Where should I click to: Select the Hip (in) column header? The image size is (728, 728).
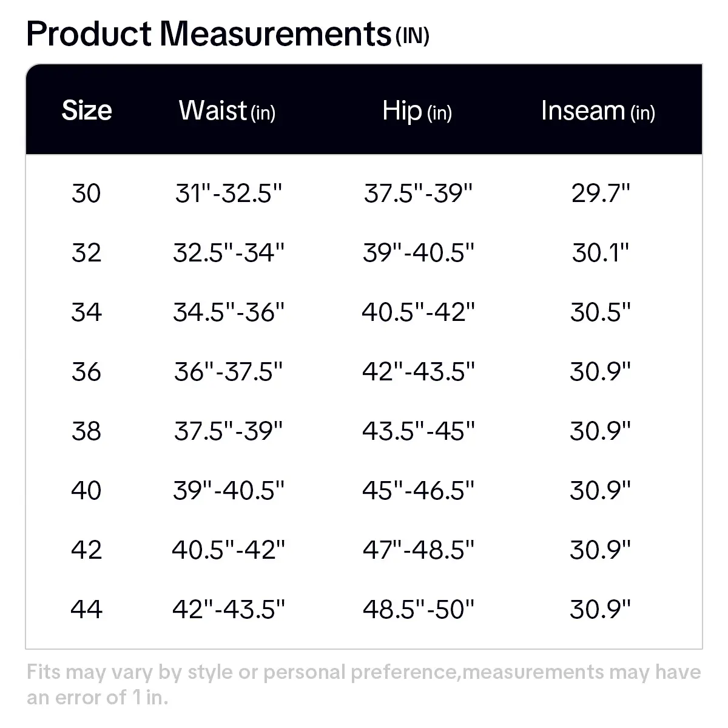click(x=417, y=110)
